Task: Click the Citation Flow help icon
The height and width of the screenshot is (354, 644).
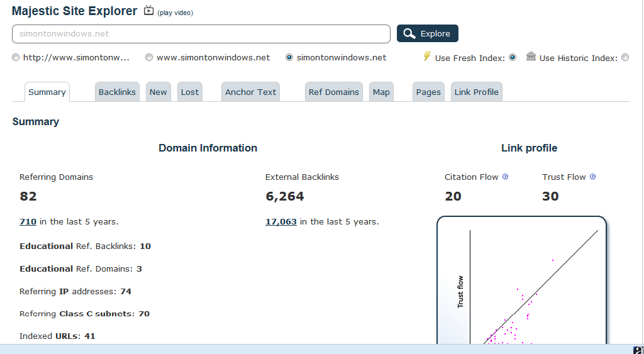Action: coord(505,177)
